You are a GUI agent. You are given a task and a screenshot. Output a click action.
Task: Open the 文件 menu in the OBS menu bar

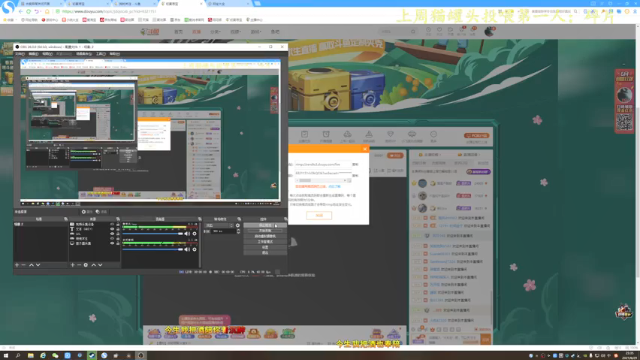(x=20, y=54)
